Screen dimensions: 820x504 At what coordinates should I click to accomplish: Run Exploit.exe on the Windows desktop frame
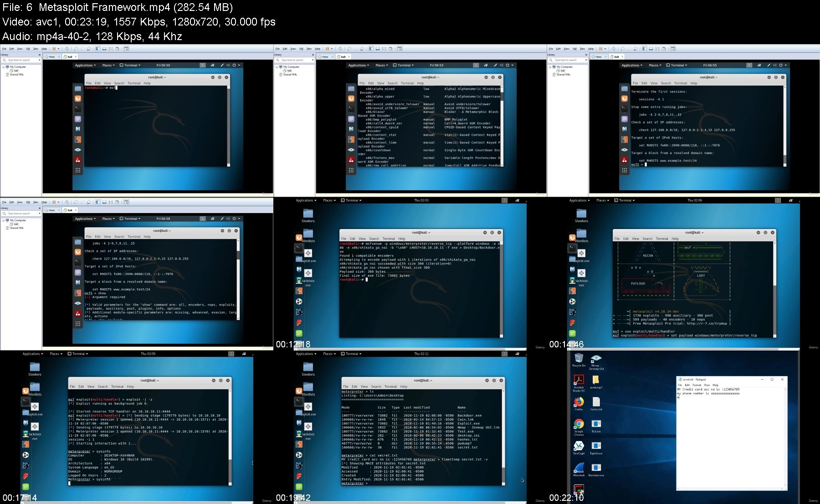596,448
